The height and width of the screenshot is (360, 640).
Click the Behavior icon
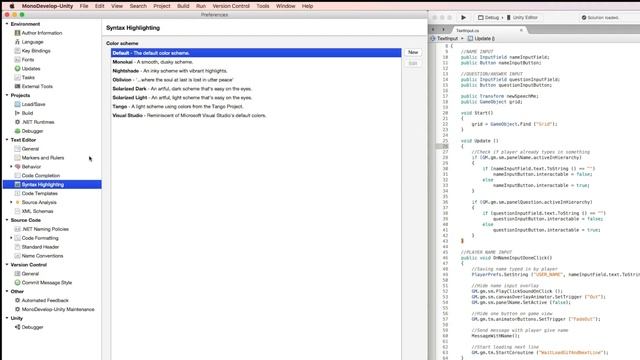pos(17,167)
